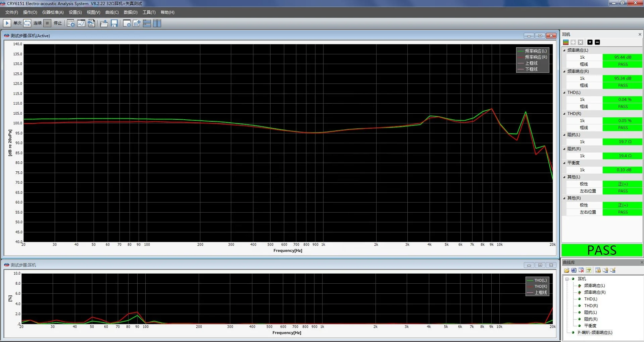Toggle the THD(L) curve dot in 曲线库
The height and width of the screenshot is (342, 644).
click(580, 299)
